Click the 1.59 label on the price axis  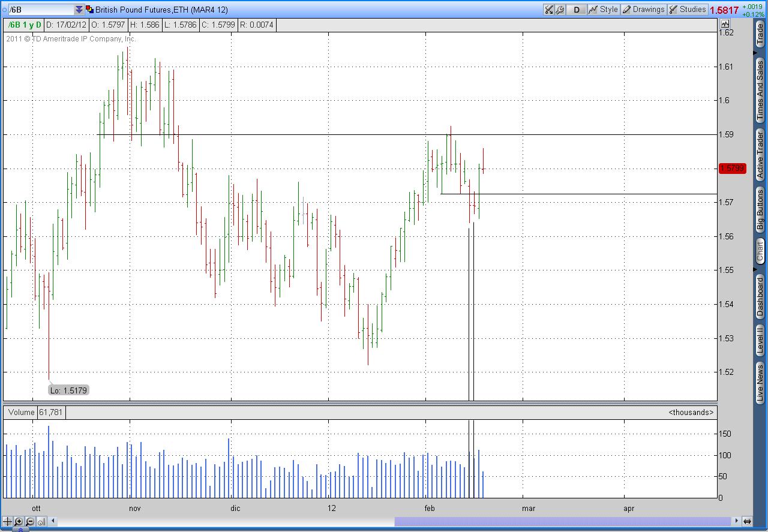point(727,135)
